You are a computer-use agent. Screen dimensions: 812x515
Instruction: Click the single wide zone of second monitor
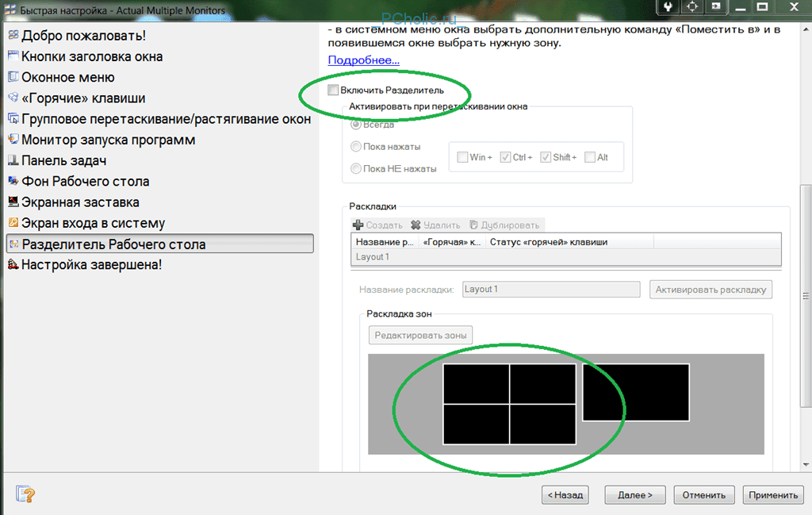coord(636,392)
